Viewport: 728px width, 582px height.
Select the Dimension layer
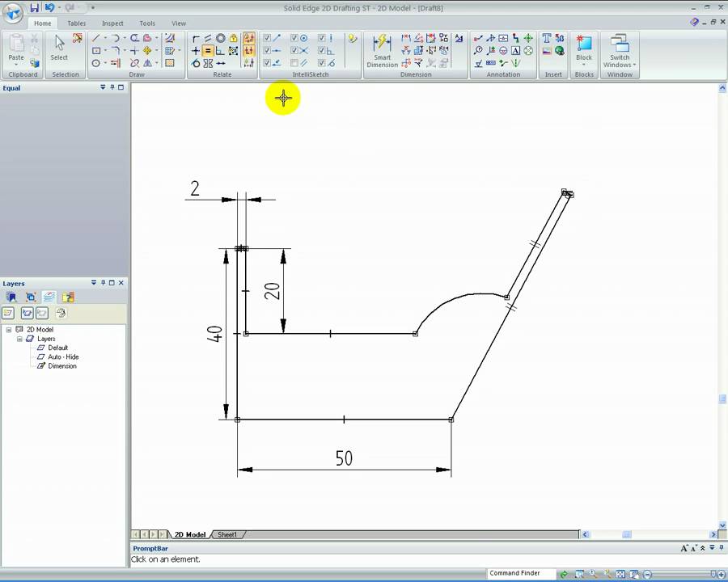pyautogui.click(x=62, y=365)
